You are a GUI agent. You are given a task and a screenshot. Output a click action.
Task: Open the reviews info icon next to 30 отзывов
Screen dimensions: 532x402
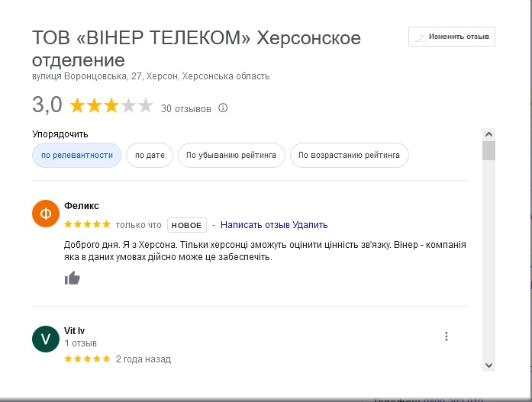tap(223, 108)
